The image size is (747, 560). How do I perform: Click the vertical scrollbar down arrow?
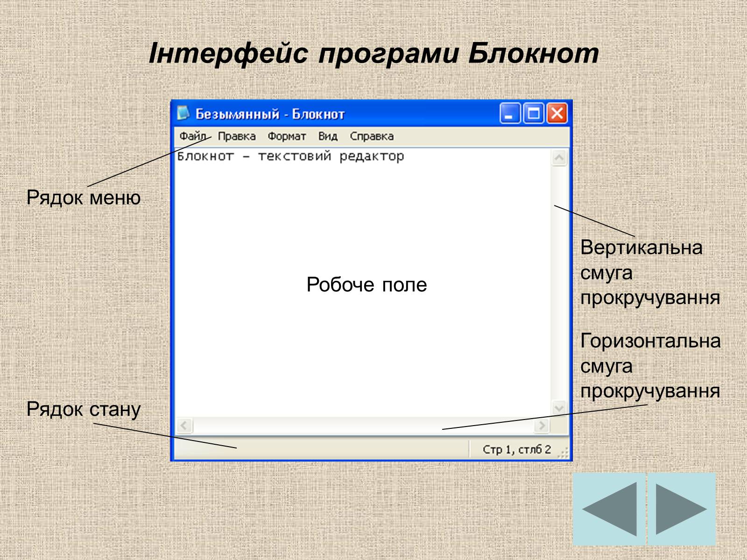click(x=559, y=408)
